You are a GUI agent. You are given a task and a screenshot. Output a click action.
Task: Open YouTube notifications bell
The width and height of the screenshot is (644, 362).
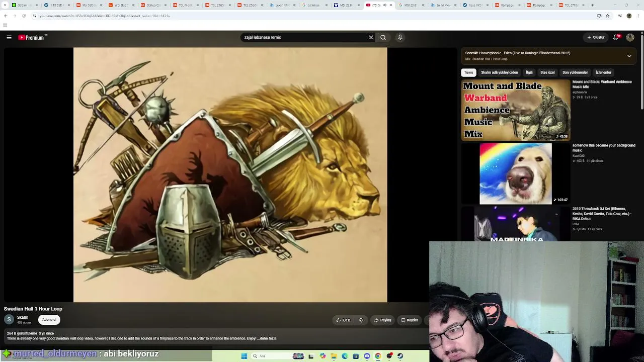pos(616,37)
